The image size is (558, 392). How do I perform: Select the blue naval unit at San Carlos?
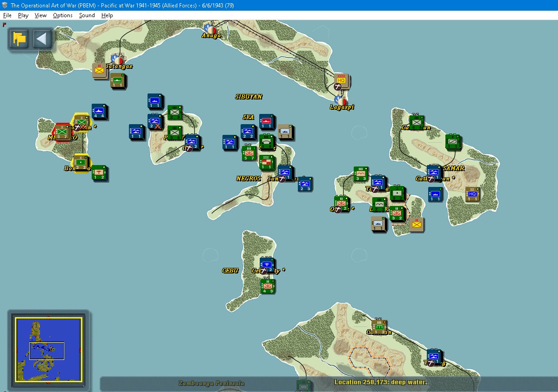pos(285,173)
